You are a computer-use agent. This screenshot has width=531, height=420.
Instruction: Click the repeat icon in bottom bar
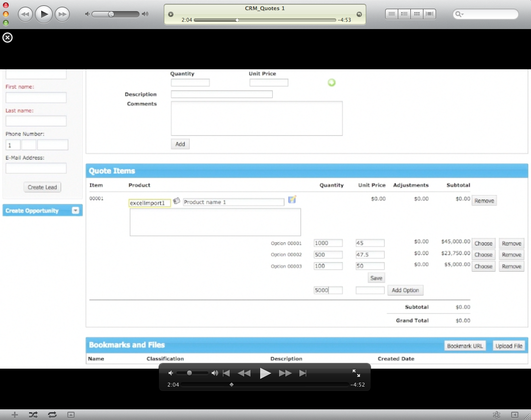point(52,415)
